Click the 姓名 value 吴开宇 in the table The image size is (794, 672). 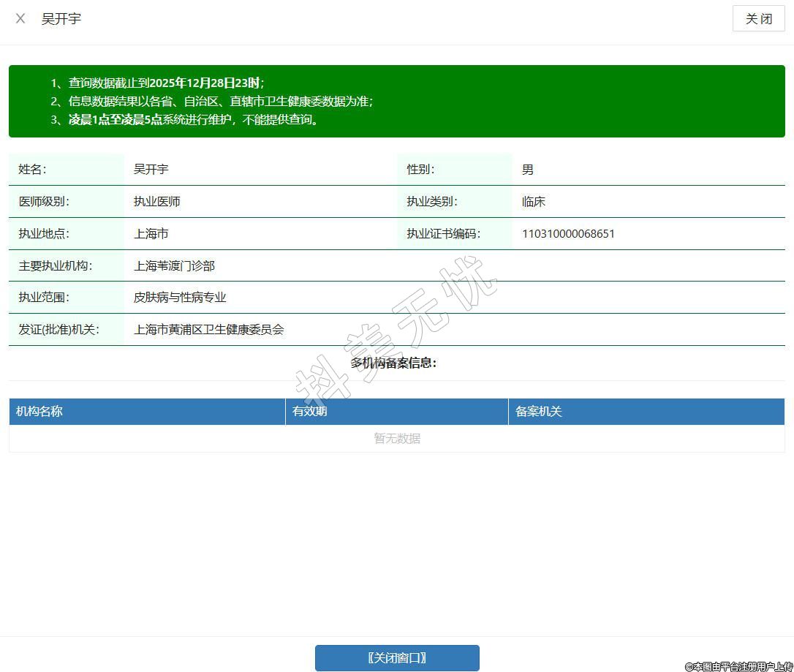(x=151, y=170)
